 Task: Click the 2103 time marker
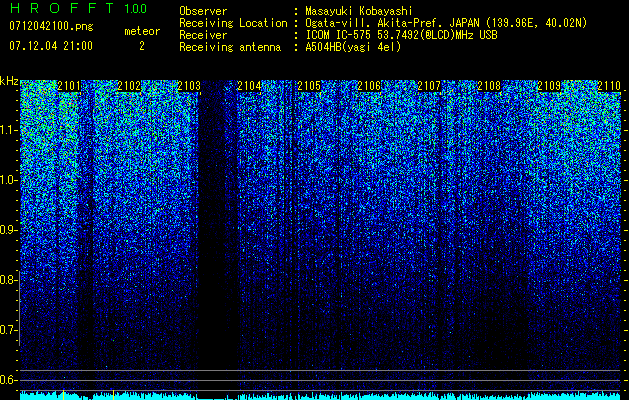tap(189, 86)
